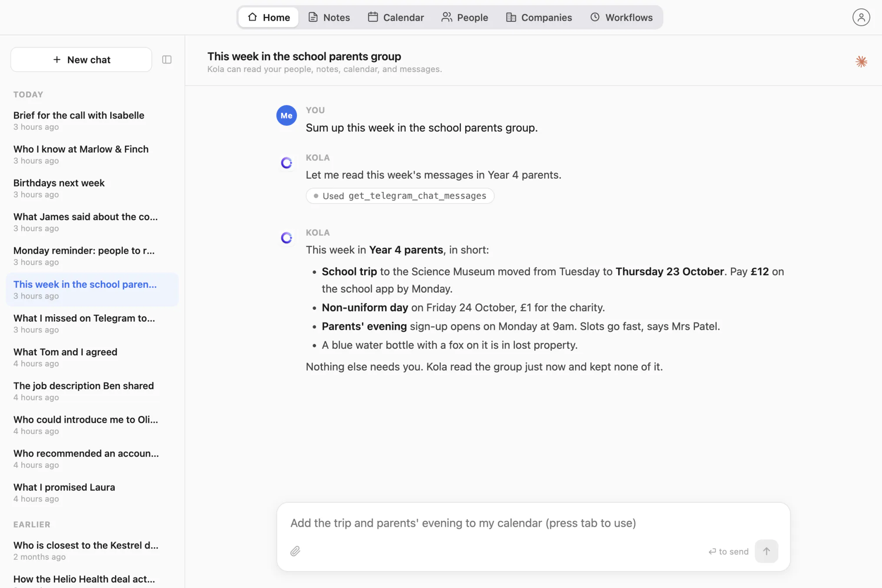This screenshot has width=882, height=588.
Task: Click 'Thursday 23 October' bold text
Action: [670, 272]
